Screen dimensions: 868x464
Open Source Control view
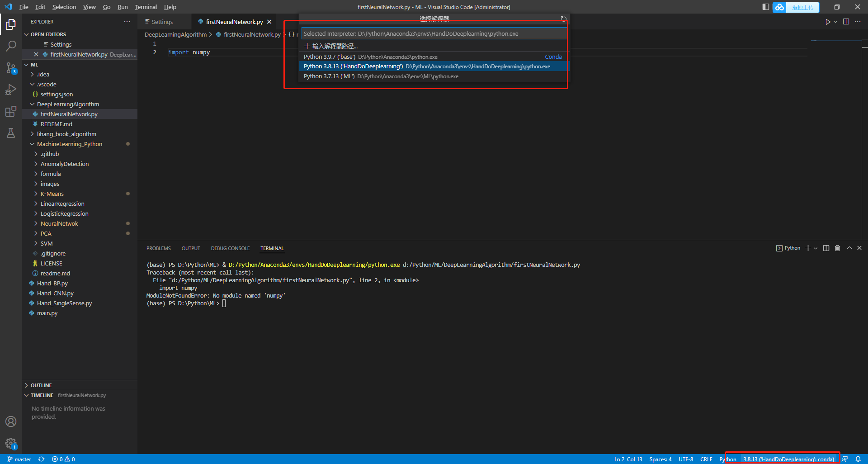click(11, 68)
